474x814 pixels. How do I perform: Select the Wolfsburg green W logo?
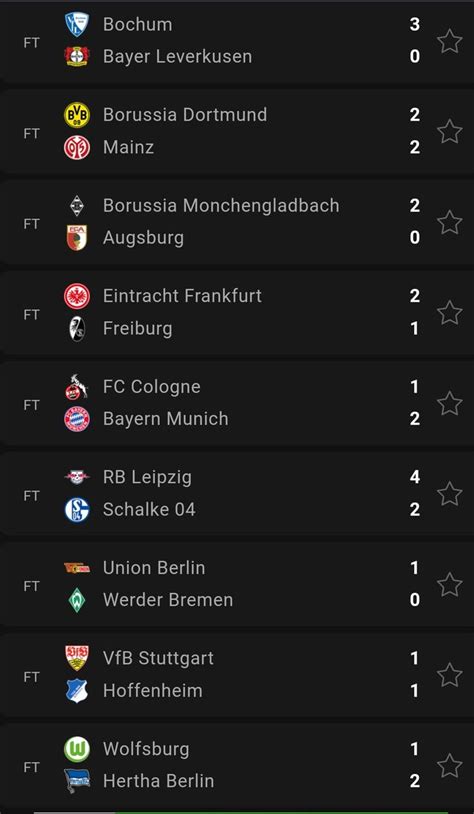pos(77,749)
